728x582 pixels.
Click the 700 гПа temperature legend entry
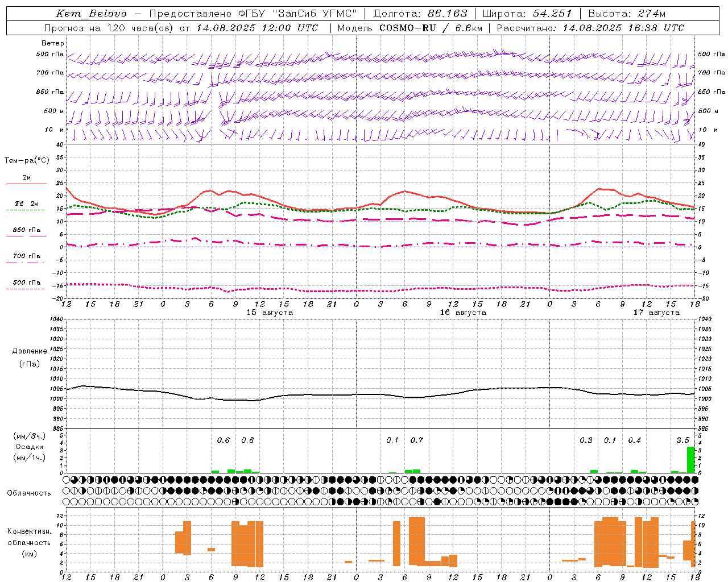27,256
